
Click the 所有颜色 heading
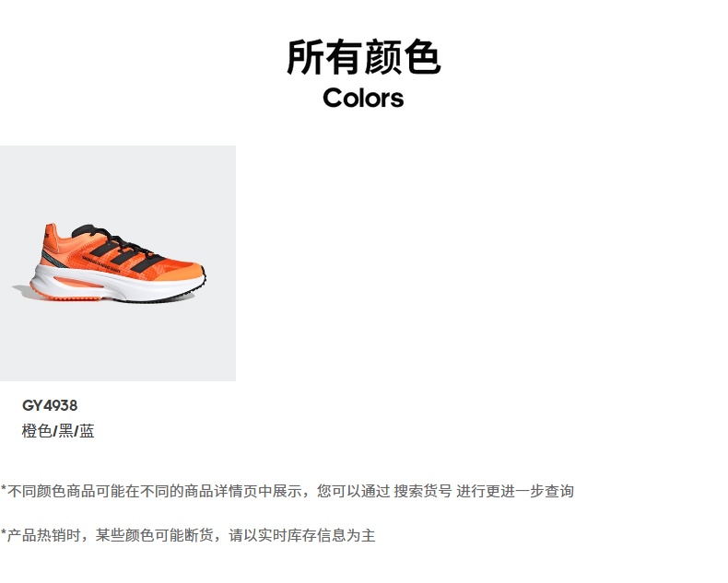tap(363, 57)
